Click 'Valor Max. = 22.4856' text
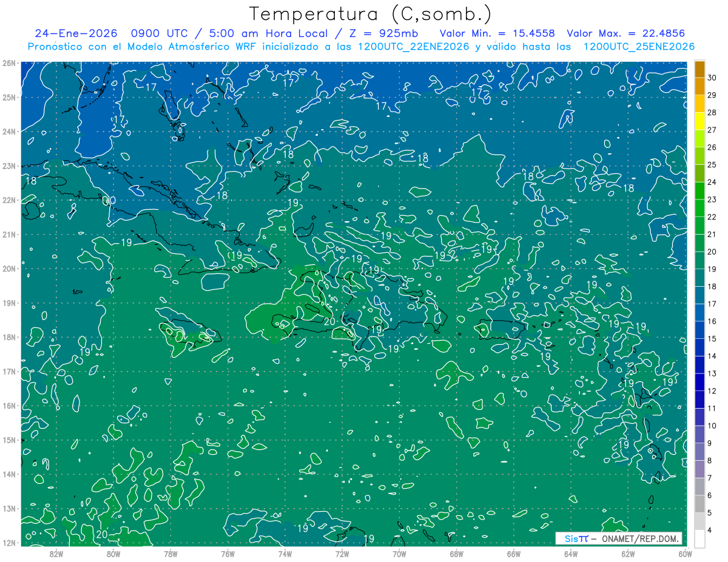The height and width of the screenshot is (562, 728). tap(626, 33)
